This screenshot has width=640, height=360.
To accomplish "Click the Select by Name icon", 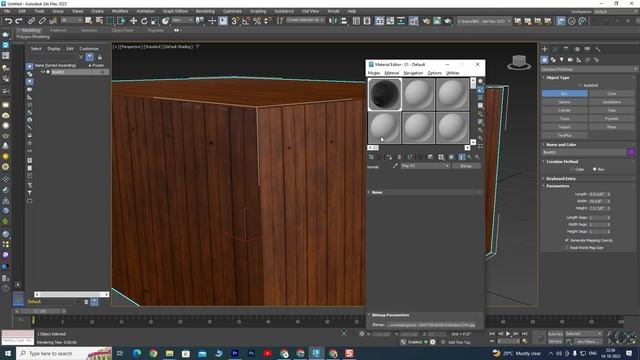I will [x=99, y=21].
